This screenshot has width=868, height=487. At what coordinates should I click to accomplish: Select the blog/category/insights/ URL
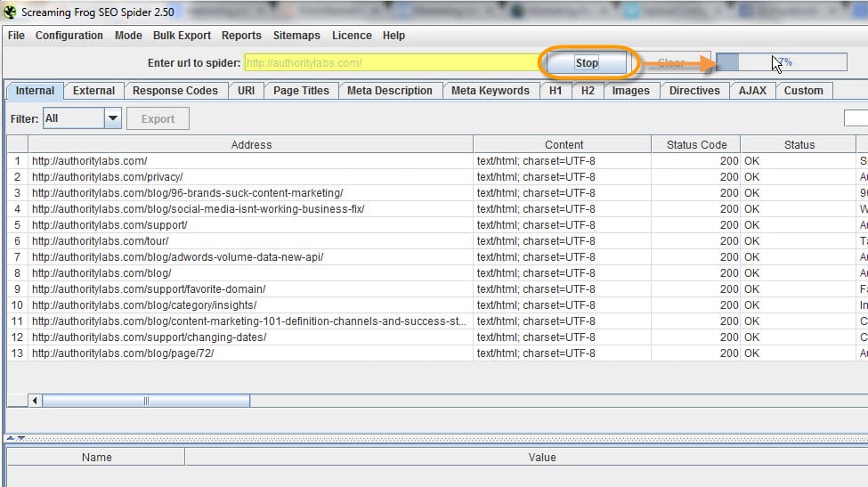pos(144,305)
